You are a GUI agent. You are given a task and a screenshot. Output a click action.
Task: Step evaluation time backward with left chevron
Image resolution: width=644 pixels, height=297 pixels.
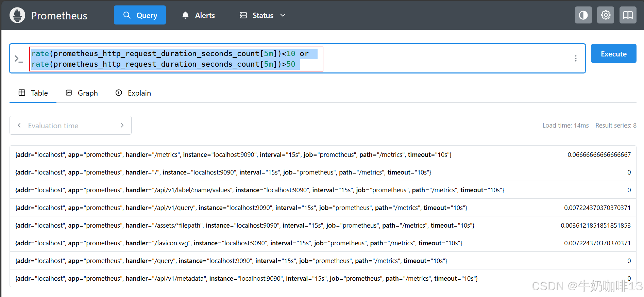point(19,126)
